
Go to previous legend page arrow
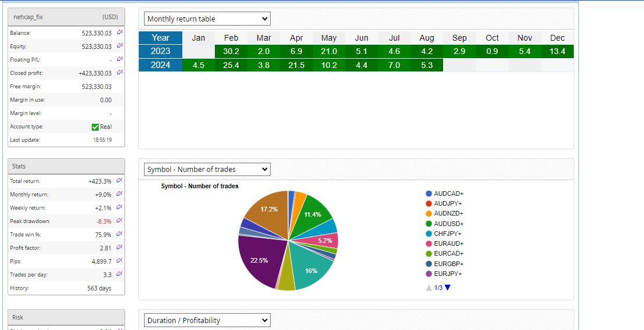tap(429, 288)
